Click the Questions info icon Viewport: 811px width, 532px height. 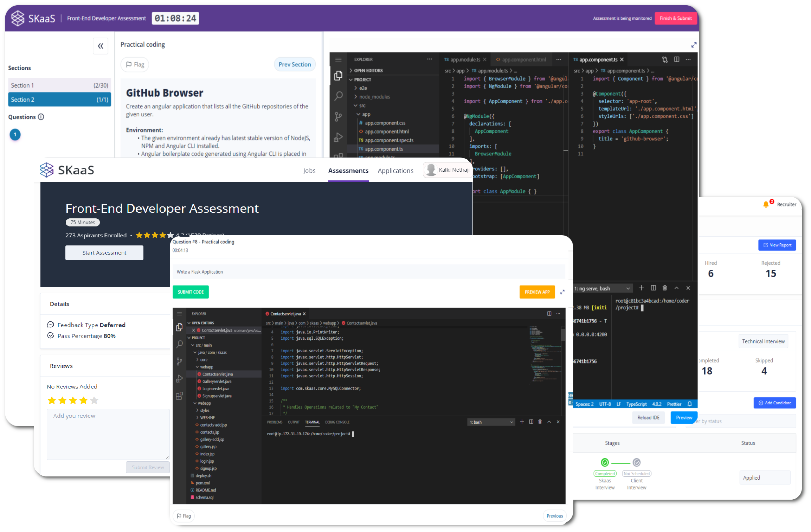(41, 117)
